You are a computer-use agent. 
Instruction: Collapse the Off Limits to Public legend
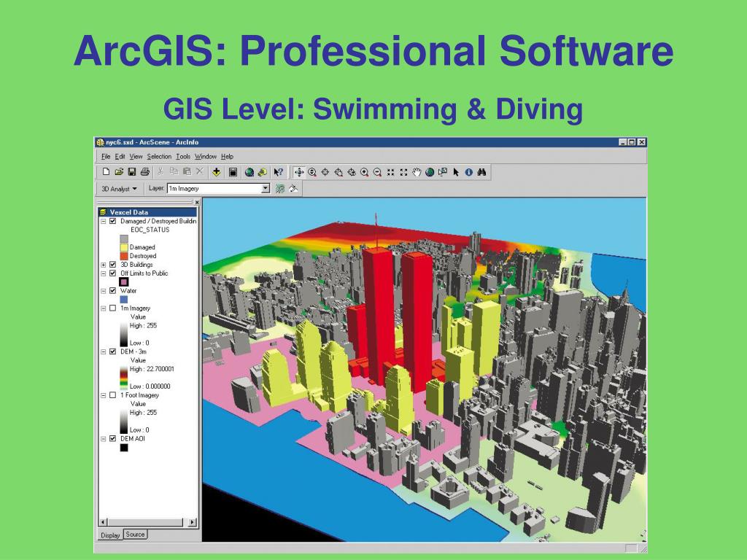104,273
